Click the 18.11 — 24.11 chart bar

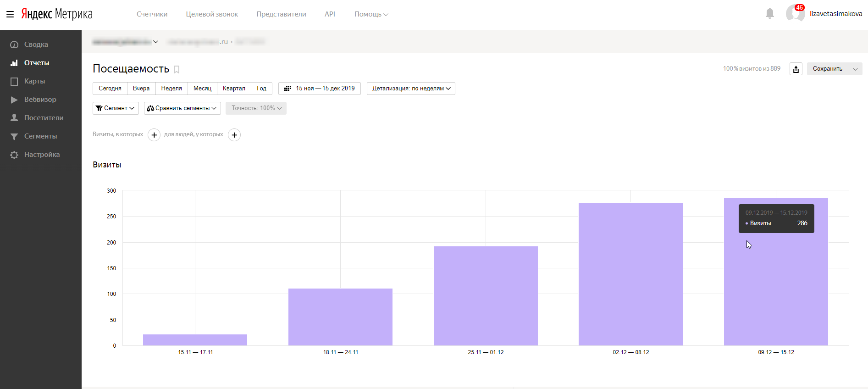click(x=340, y=317)
